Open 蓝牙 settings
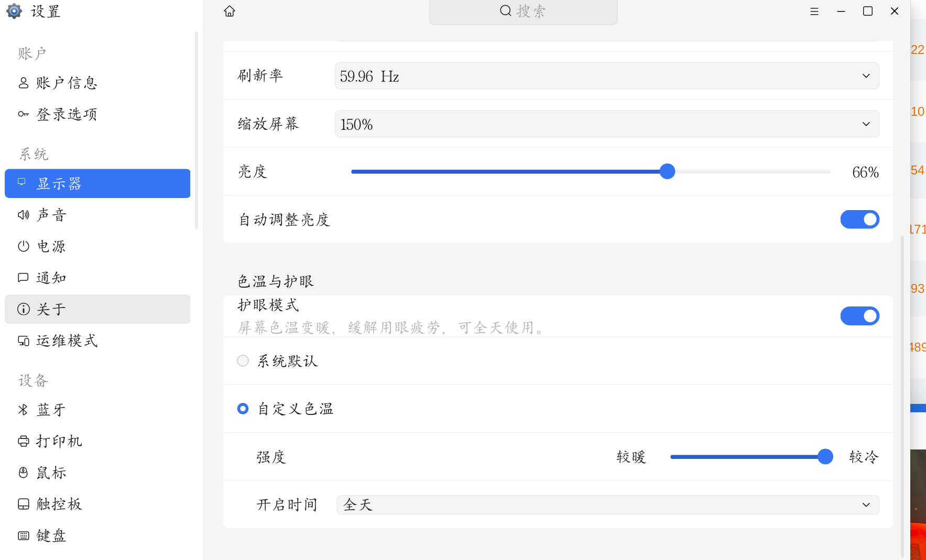 [97, 410]
